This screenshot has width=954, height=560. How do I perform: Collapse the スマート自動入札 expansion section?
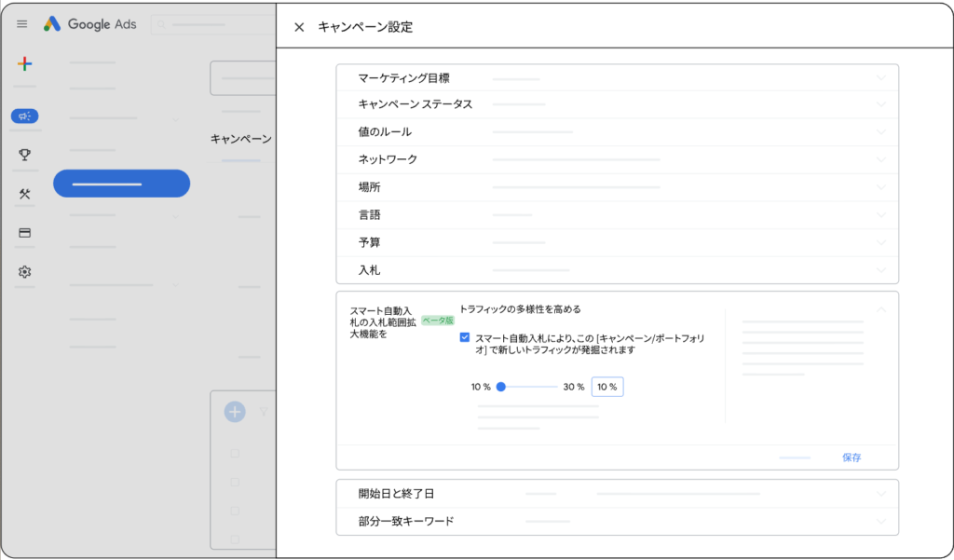(x=880, y=308)
